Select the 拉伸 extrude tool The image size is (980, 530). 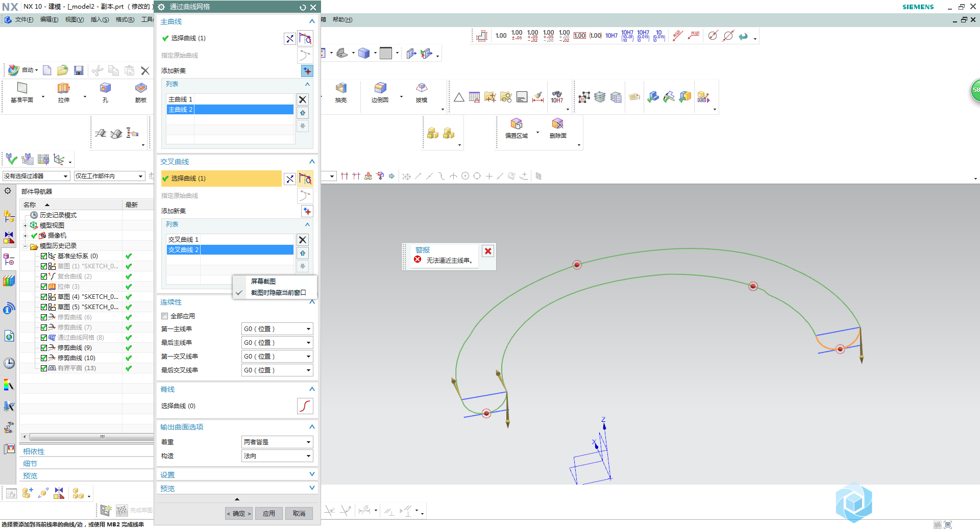point(63,92)
